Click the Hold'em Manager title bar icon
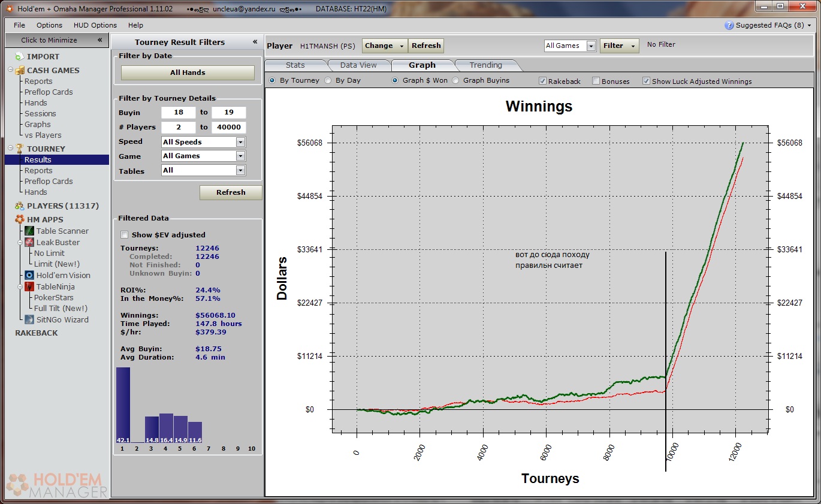The height and width of the screenshot is (504, 821). coord(9,8)
